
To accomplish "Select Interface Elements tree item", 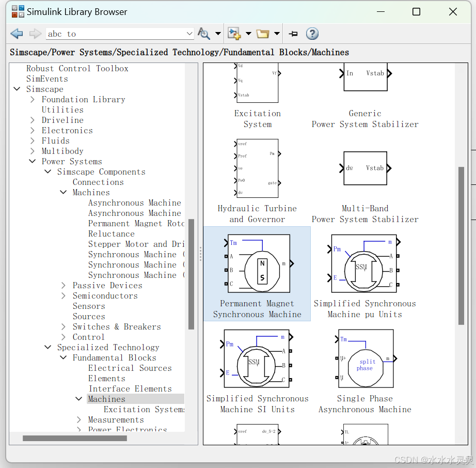I will (x=130, y=388).
